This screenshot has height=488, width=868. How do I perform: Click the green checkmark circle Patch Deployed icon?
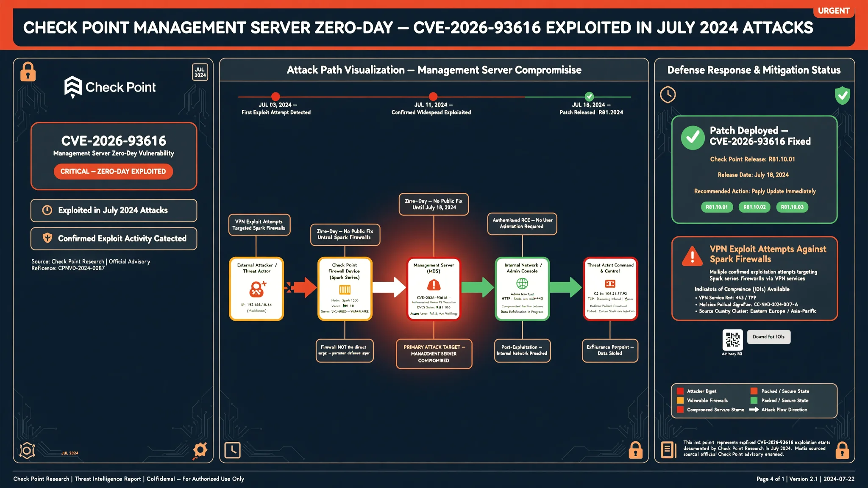point(693,137)
